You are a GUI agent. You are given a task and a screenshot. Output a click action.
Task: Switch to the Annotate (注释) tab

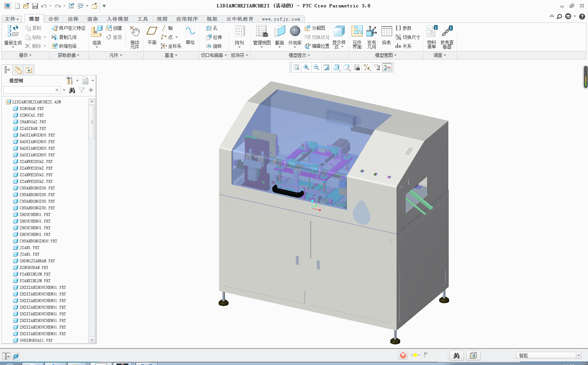click(73, 19)
